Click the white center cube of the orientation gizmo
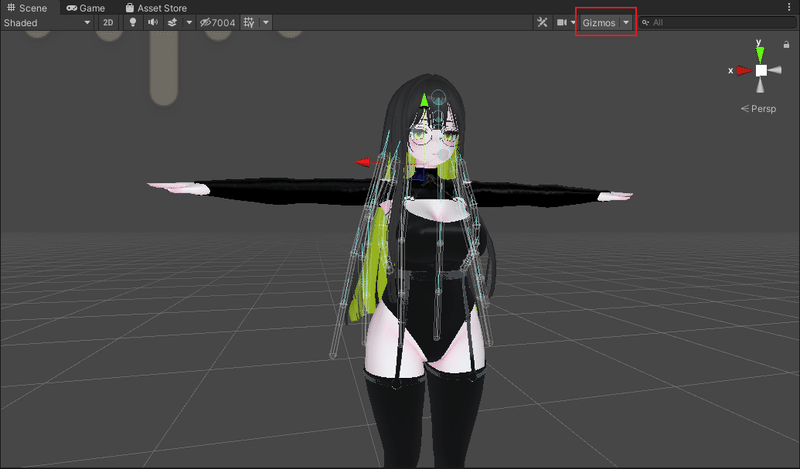Screen dimensions: 800x469 coord(761,70)
